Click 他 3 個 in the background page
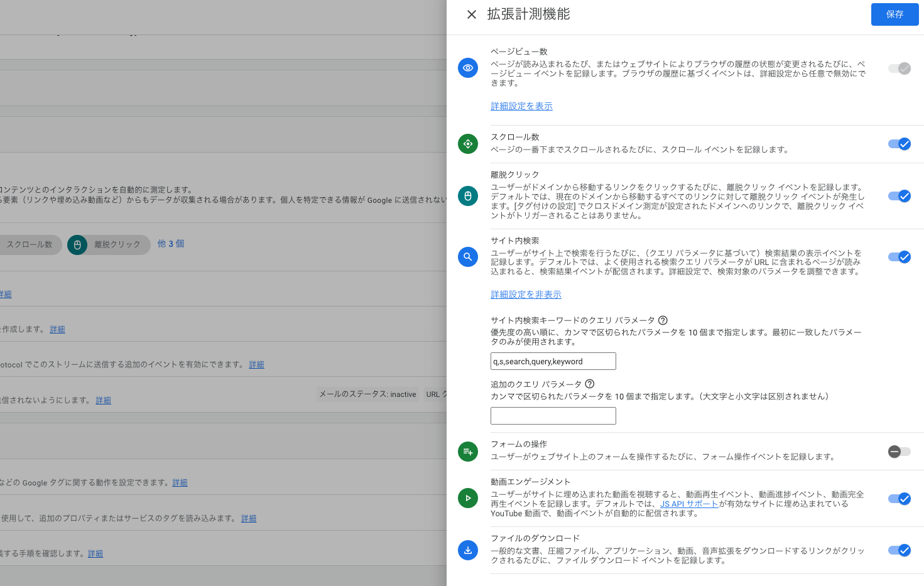 tap(171, 244)
